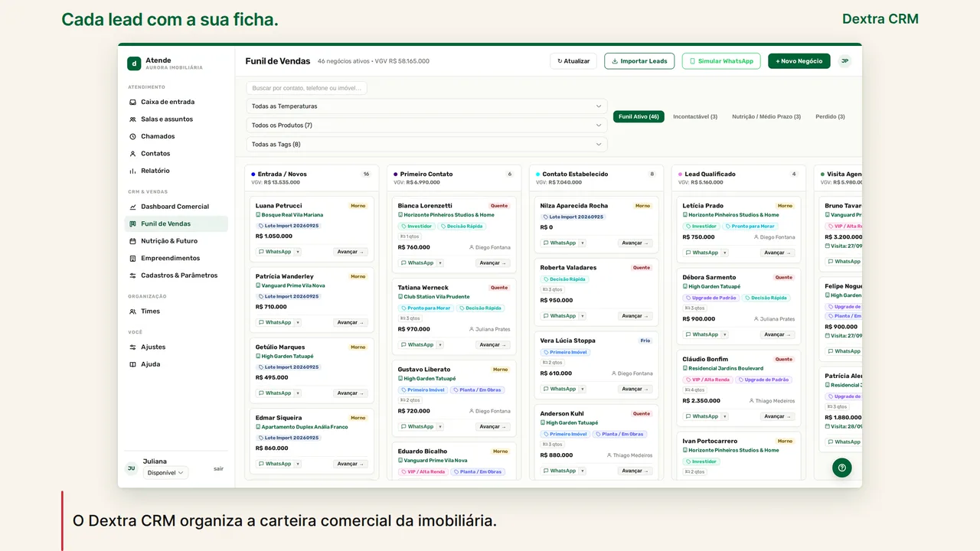Focus the contact search field

[307, 88]
